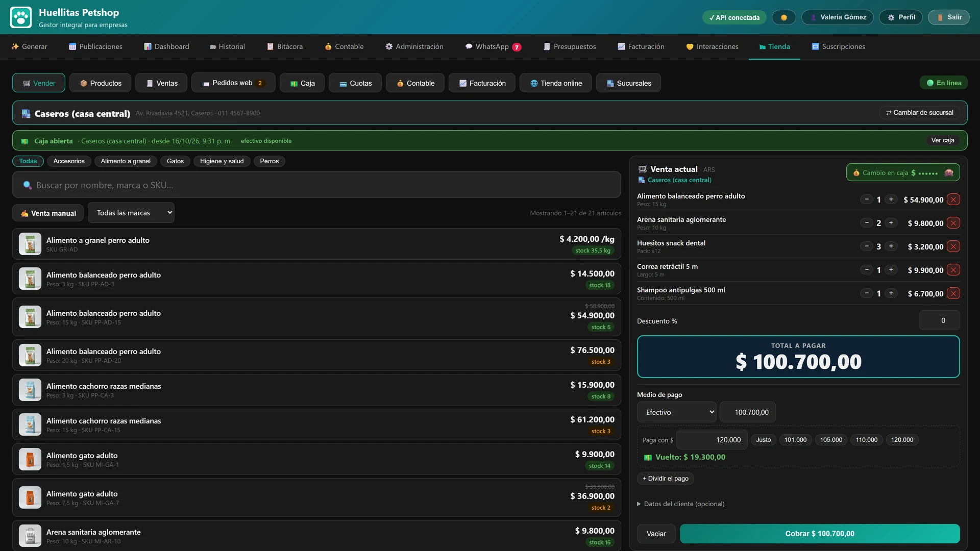Expand Datos del cliente (opcional) section
This screenshot has width=980, height=551.
pyautogui.click(x=681, y=504)
